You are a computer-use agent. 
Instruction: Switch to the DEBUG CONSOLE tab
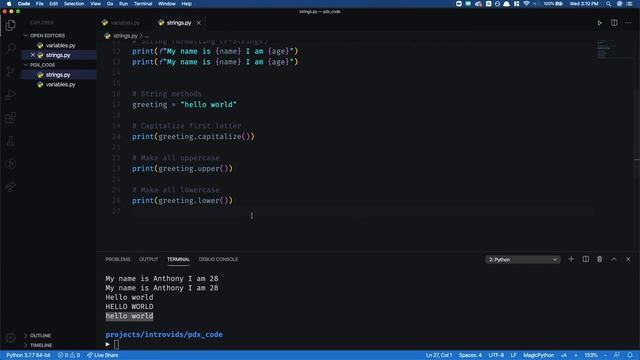pos(218,260)
